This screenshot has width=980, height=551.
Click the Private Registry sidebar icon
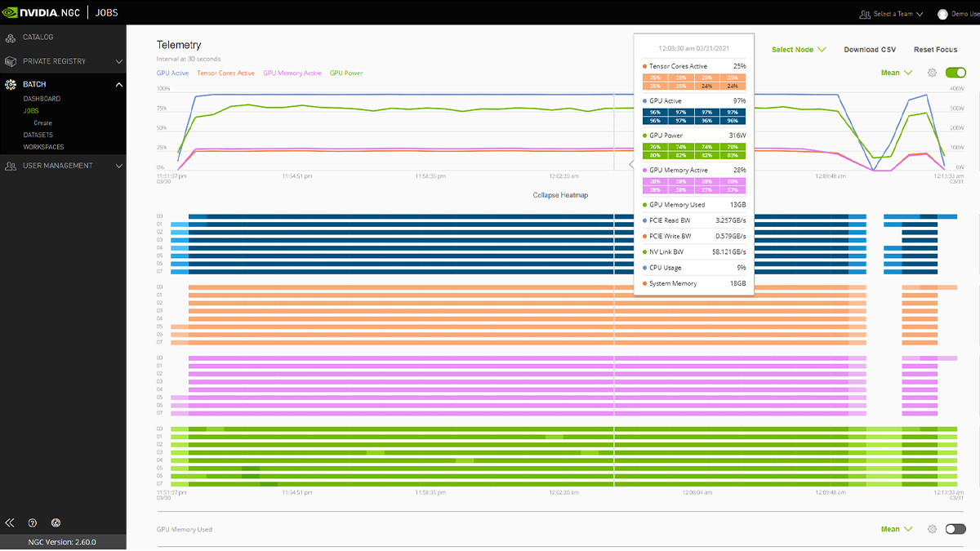coord(11,61)
